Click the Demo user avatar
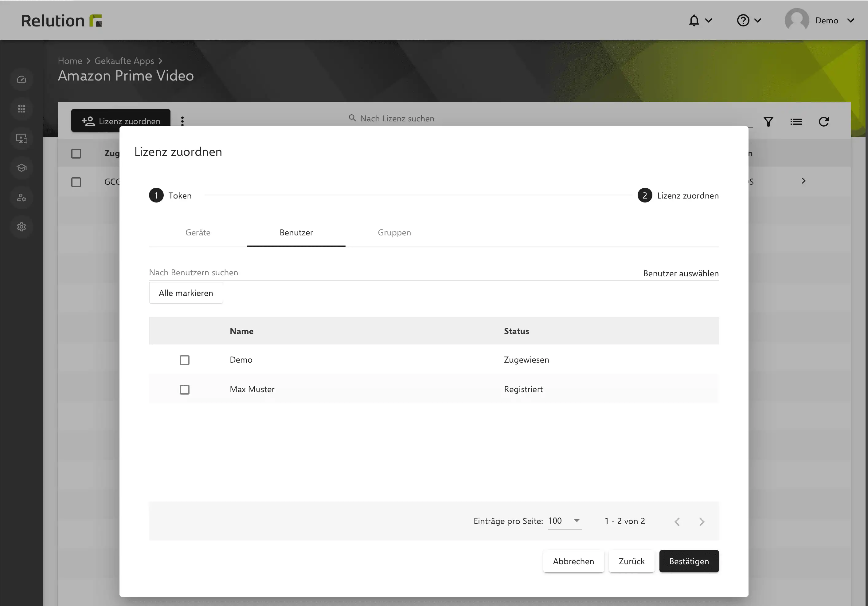 pos(796,20)
